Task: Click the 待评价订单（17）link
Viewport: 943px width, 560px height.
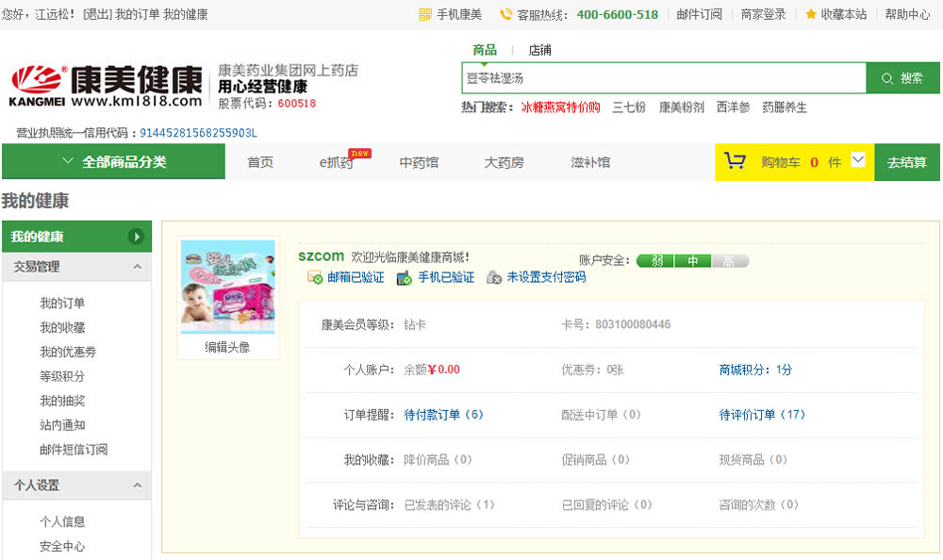Action: tap(762, 415)
